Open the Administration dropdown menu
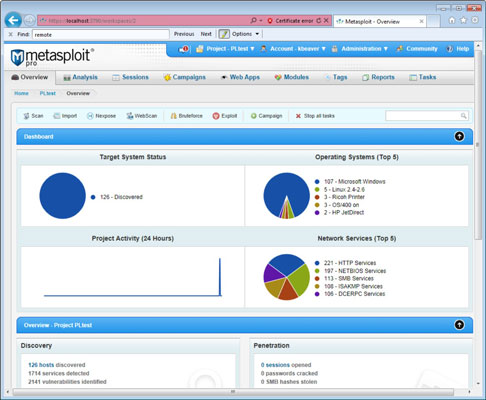Screen dimensions: 486x400 click(360, 49)
